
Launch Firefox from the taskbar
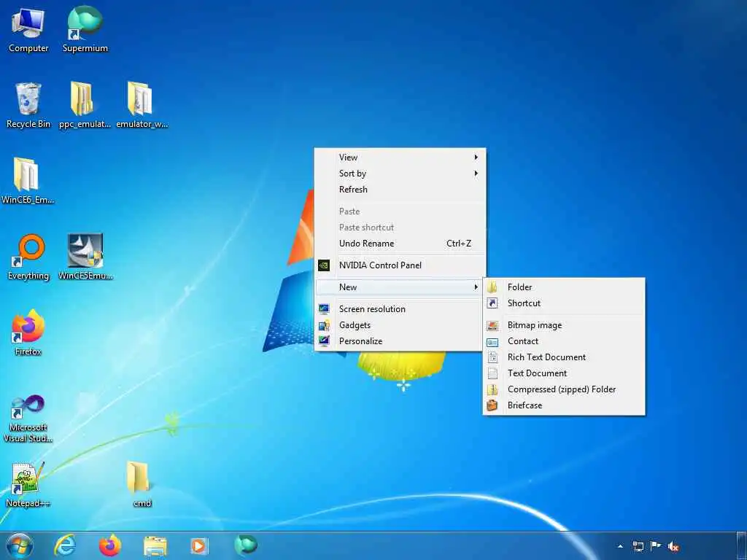point(110,545)
